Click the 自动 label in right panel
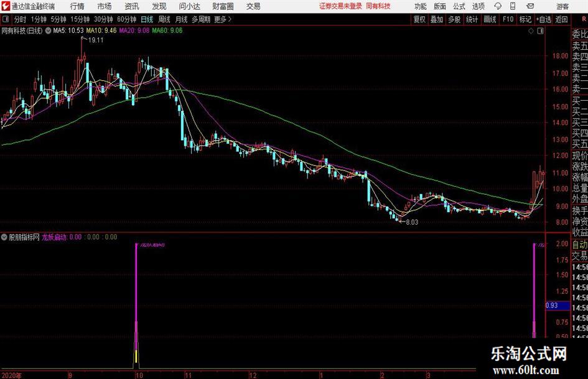Screen dimensions: 588x379 [580, 245]
